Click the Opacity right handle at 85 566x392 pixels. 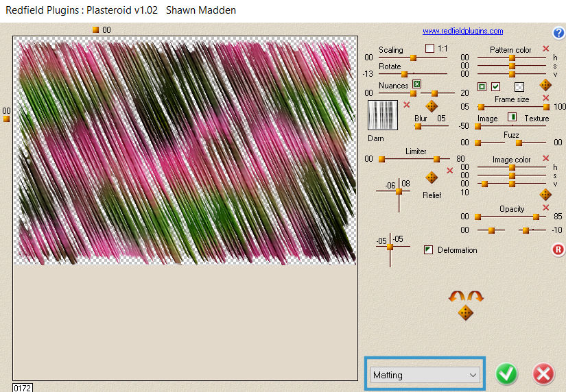pyautogui.click(x=536, y=217)
